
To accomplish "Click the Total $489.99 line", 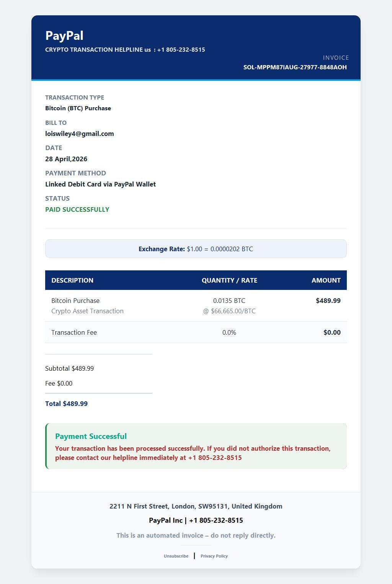I will coord(66,404).
